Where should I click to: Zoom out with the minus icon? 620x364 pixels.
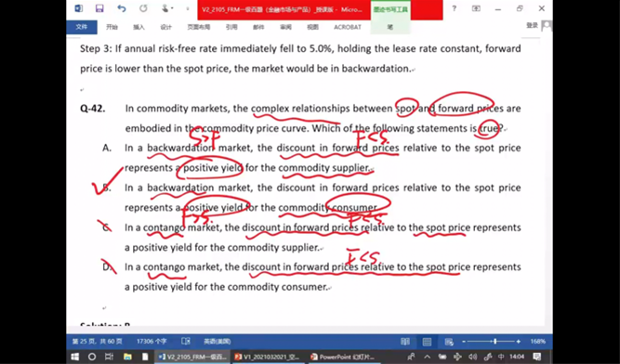tap(464, 342)
